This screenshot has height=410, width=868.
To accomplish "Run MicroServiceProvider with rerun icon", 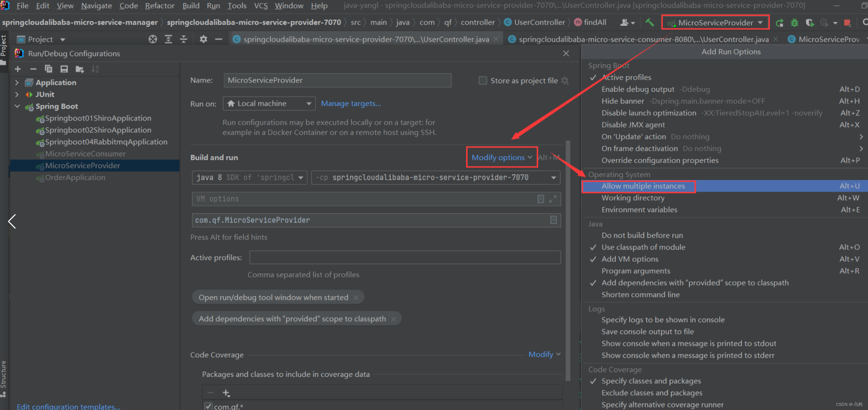I will click(x=779, y=23).
